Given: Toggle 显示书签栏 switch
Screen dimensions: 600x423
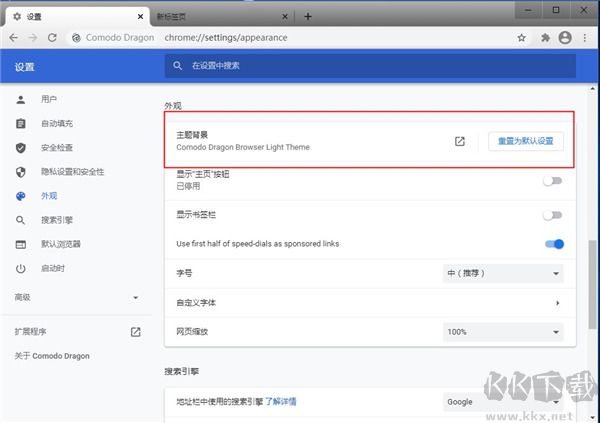Looking at the screenshot, I should [553, 215].
